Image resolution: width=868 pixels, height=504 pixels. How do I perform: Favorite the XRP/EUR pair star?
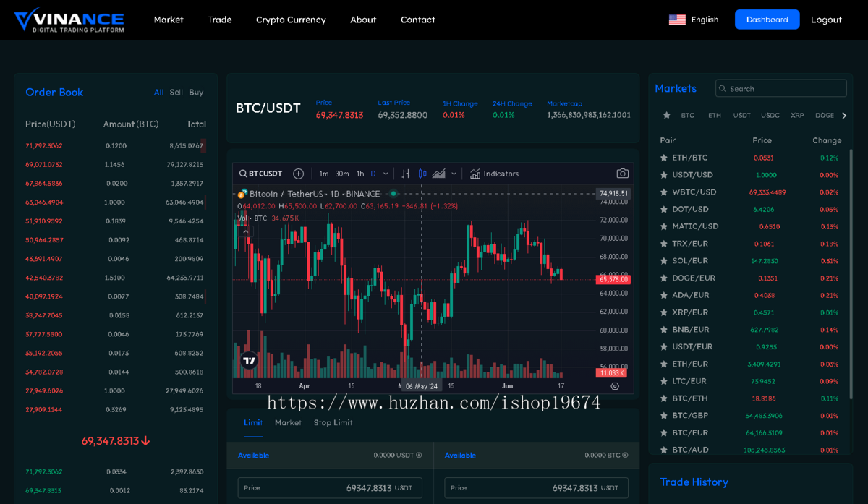tap(664, 312)
